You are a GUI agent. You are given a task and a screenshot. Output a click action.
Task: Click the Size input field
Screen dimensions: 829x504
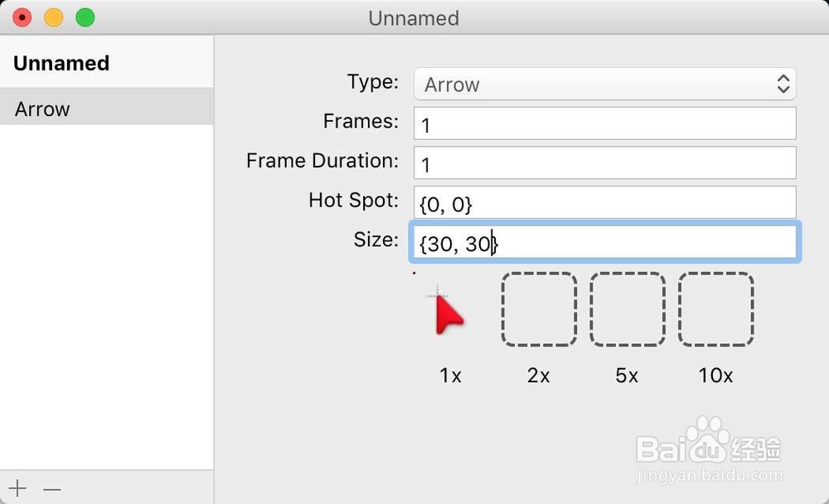tap(605, 242)
